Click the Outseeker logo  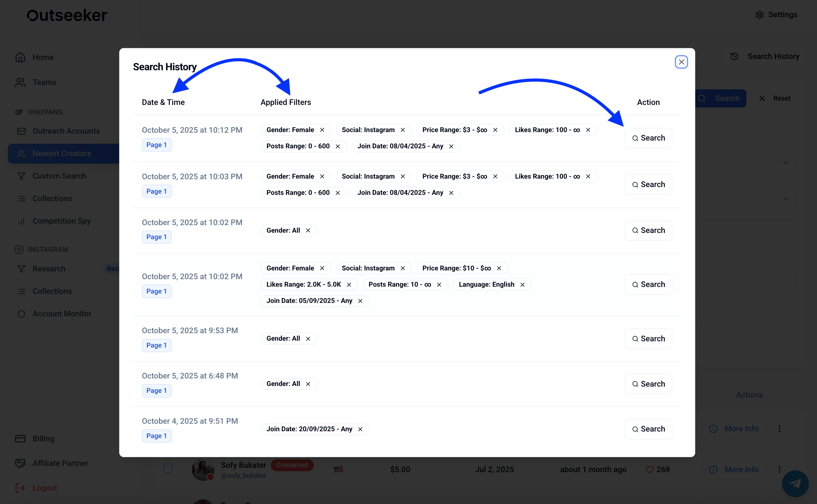tap(67, 16)
